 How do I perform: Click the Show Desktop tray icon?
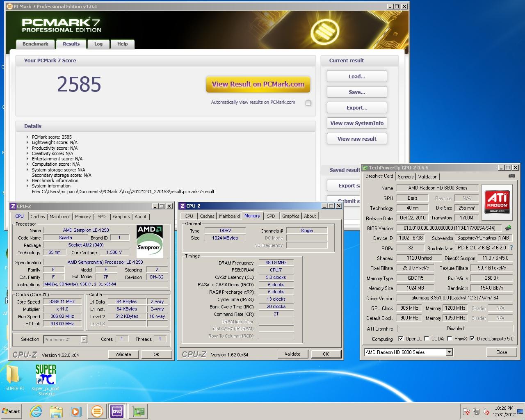click(x=520, y=411)
